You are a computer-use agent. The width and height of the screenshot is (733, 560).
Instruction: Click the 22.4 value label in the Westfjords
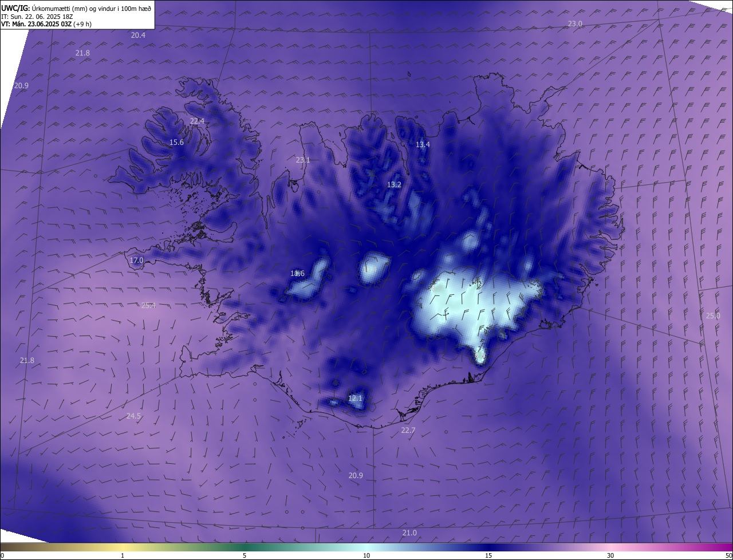click(x=197, y=121)
